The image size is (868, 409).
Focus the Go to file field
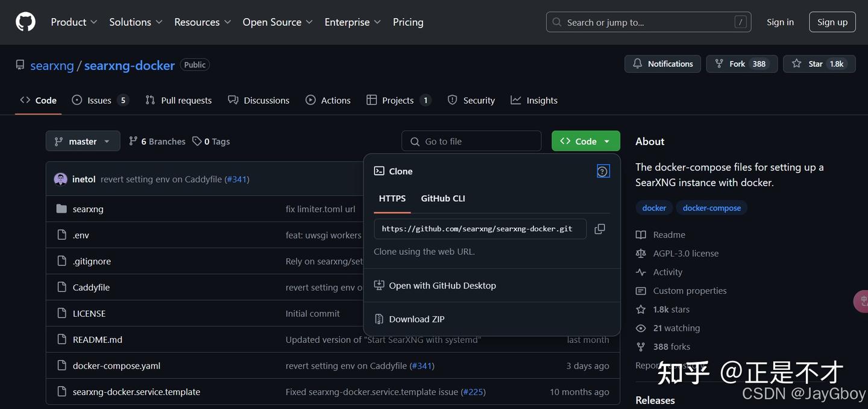[471, 141]
